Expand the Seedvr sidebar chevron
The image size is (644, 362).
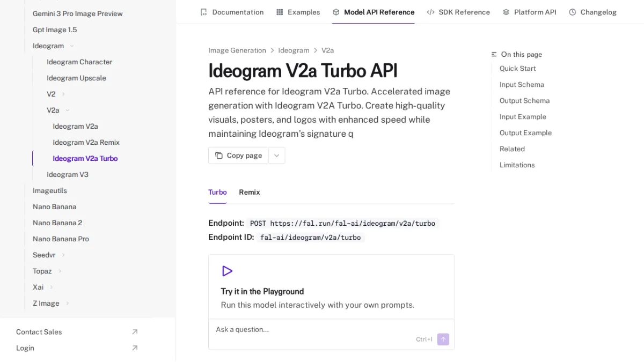(63, 255)
